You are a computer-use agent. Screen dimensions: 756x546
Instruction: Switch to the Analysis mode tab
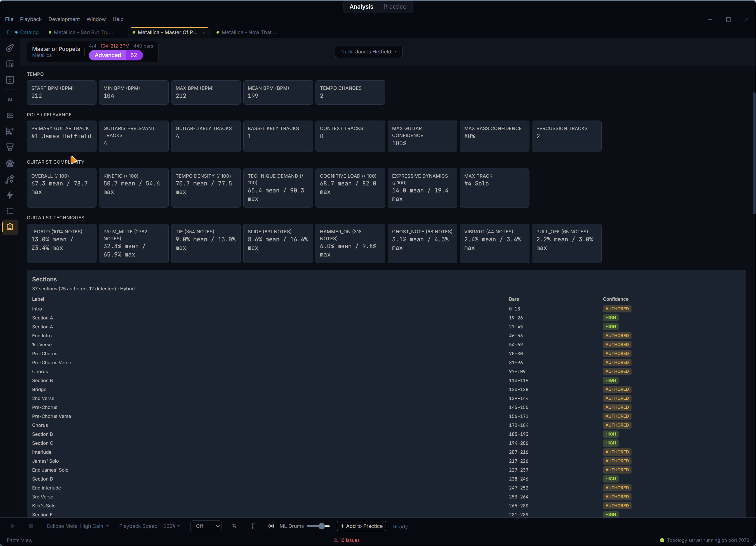tap(361, 7)
